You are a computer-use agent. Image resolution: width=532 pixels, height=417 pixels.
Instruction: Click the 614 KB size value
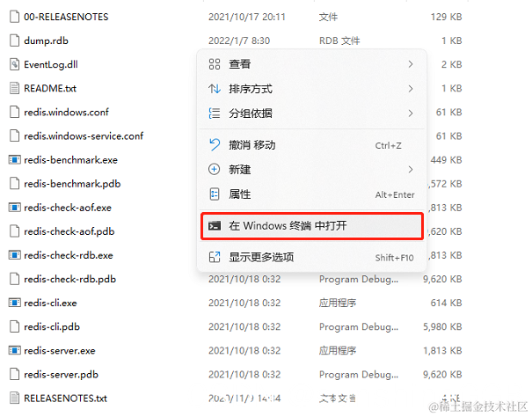coord(446,303)
